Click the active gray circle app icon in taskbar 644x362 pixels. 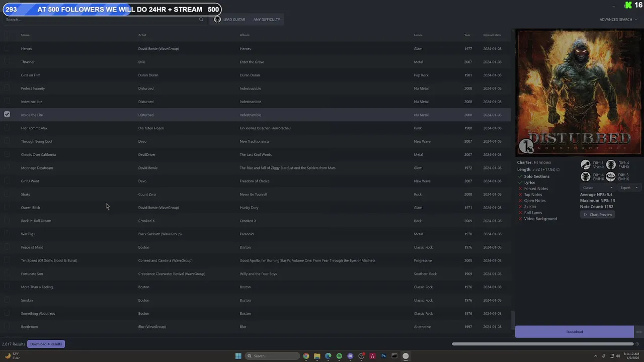(406, 356)
